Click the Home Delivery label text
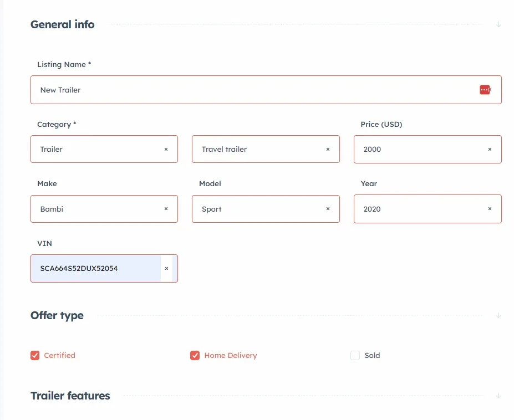This screenshot has height=420, width=514. tap(231, 356)
